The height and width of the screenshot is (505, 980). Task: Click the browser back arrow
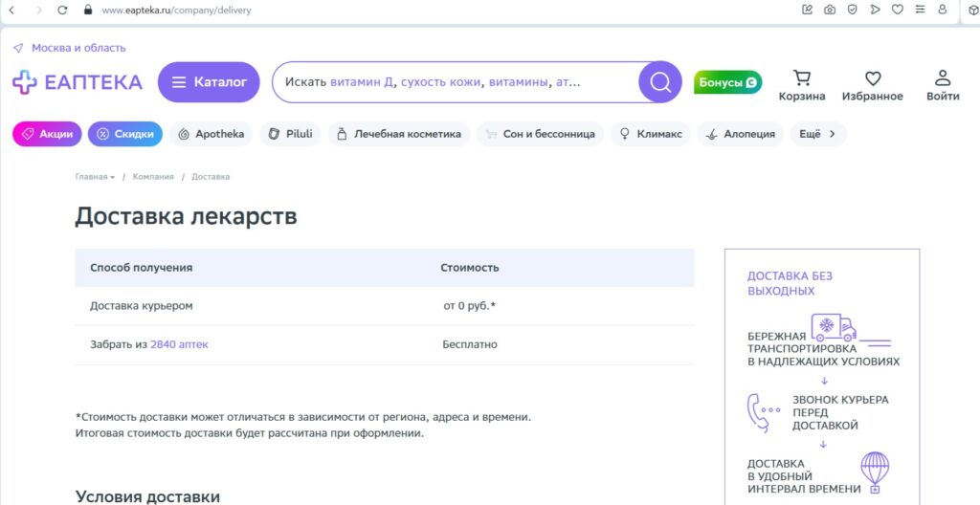(x=11, y=10)
